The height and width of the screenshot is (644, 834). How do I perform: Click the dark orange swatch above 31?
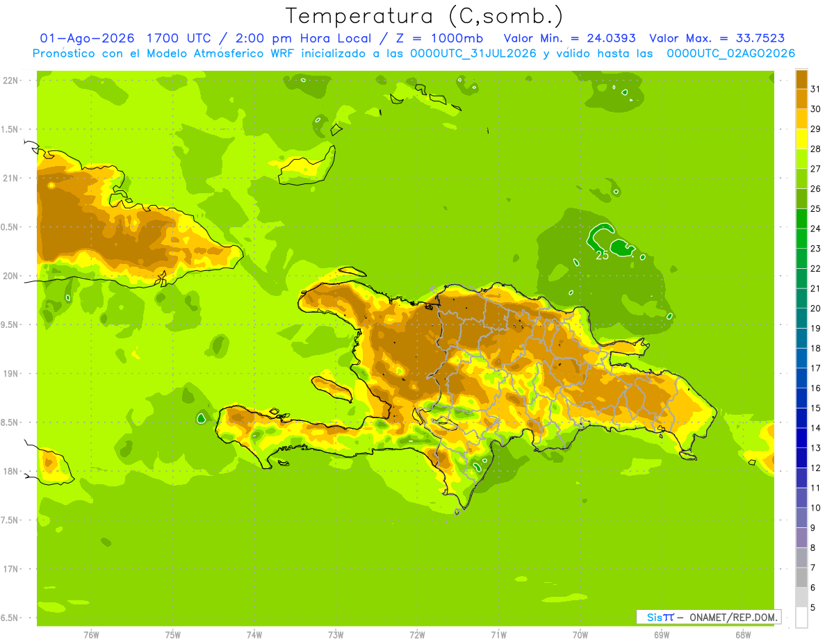click(x=801, y=79)
